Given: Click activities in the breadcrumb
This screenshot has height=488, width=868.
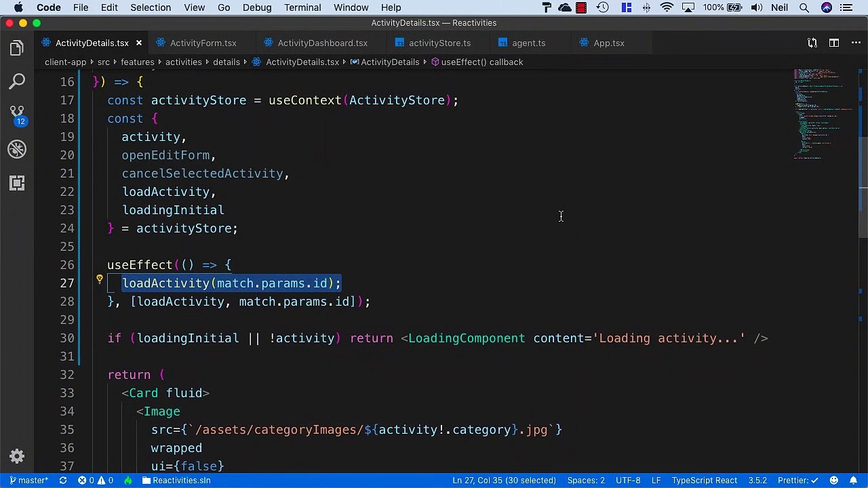Looking at the screenshot, I should pos(183,62).
